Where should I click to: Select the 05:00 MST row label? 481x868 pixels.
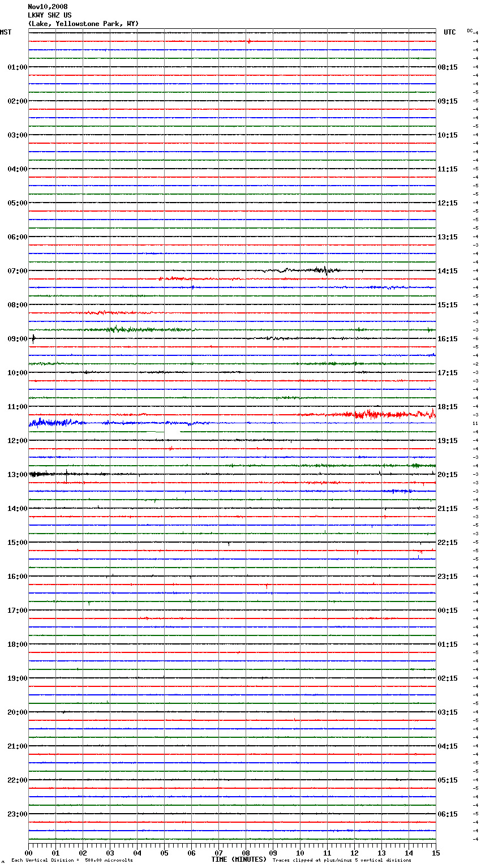17,203
